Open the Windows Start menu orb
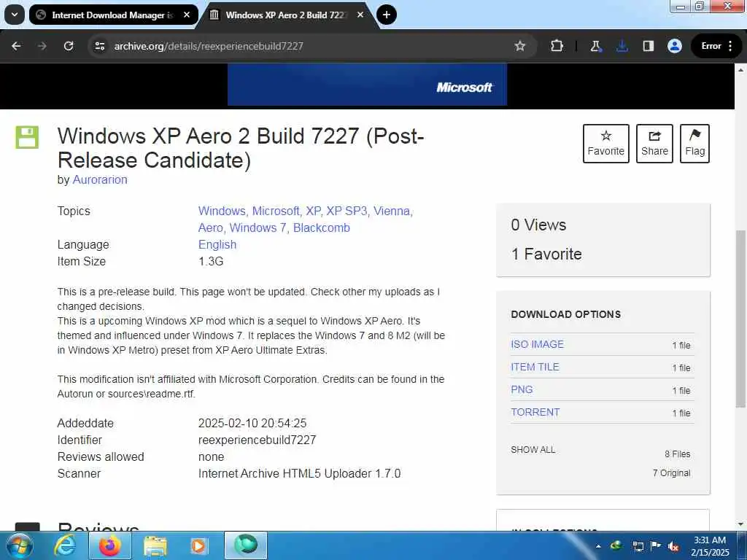 (x=20, y=545)
